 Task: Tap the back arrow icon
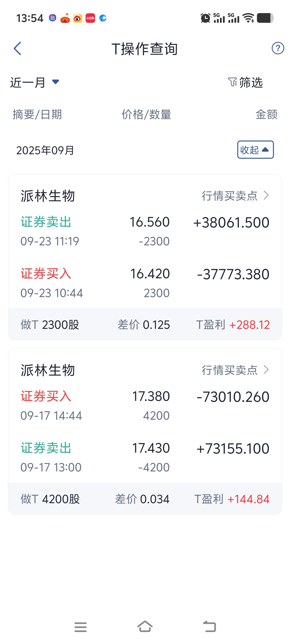[17, 49]
